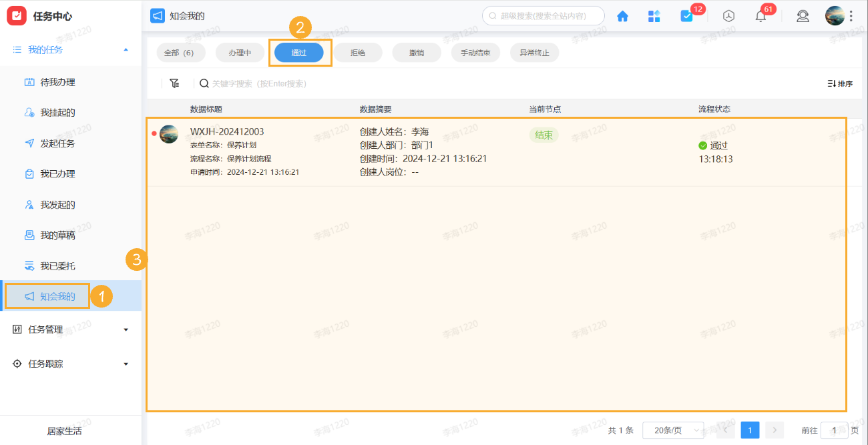
Task: 打开顶部的待办任务图标(角标12)
Action: (x=687, y=15)
